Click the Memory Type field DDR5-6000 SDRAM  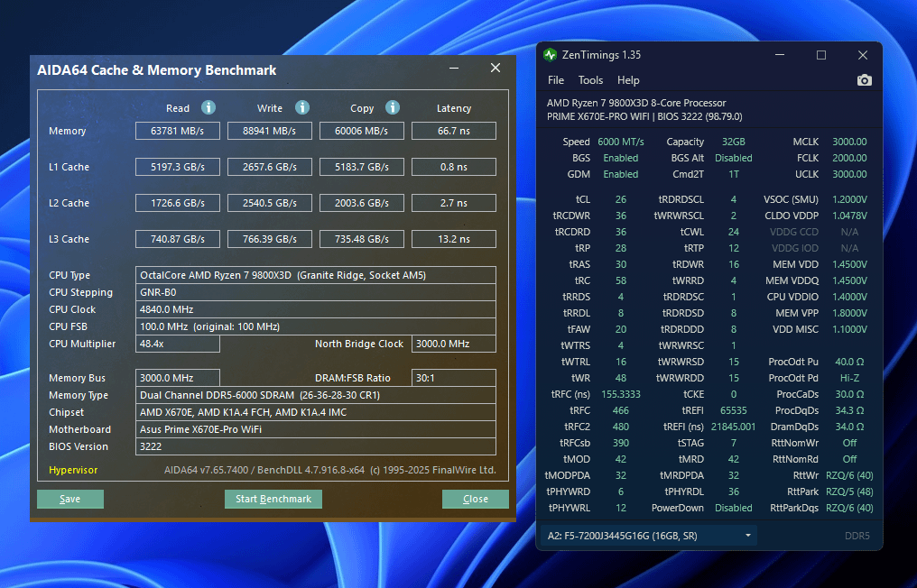point(316,395)
